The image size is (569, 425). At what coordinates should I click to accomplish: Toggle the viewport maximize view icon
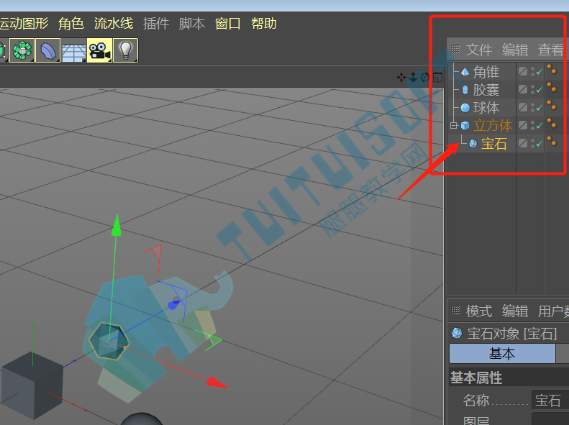(x=438, y=77)
